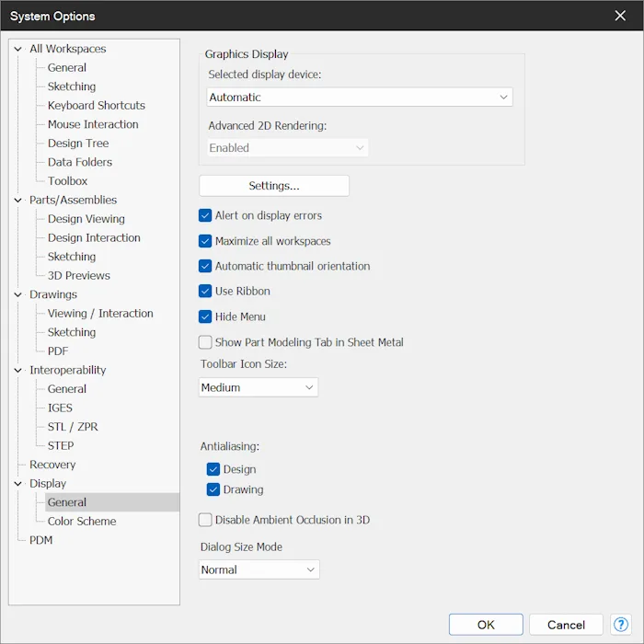Collapse the Interoperability tree node

tap(17, 370)
